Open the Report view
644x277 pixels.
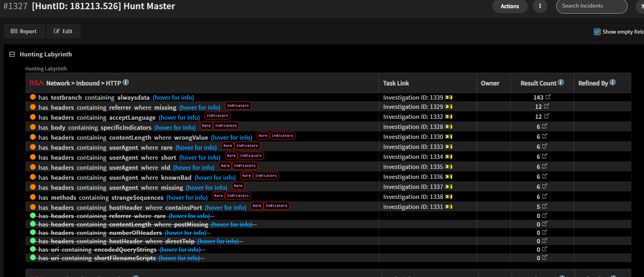pyautogui.click(x=24, y=31)
